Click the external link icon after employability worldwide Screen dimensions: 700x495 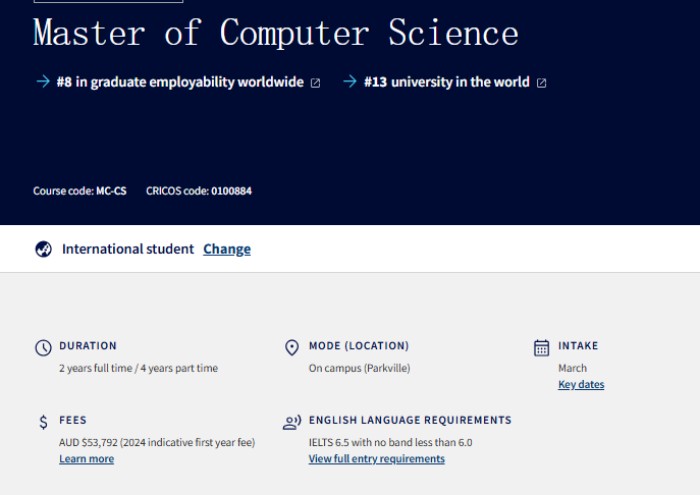tap(316, 83)
